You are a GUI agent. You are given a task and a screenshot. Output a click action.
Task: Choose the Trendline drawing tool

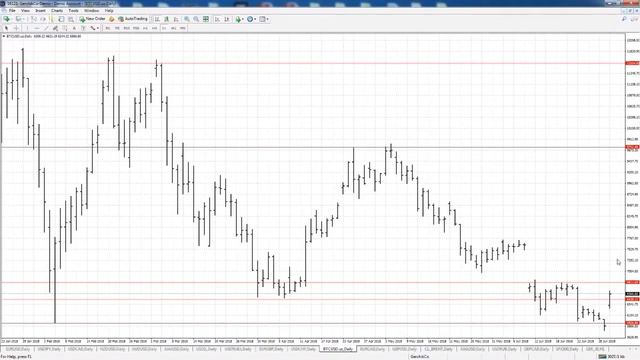47,28
